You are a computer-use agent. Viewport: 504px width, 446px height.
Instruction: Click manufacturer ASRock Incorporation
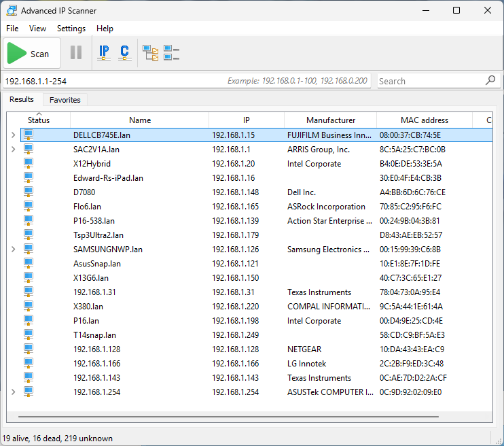tap(326, 207)
